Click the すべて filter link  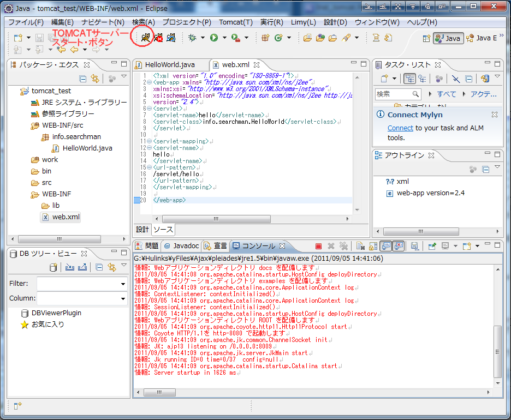tap(446, 94)
